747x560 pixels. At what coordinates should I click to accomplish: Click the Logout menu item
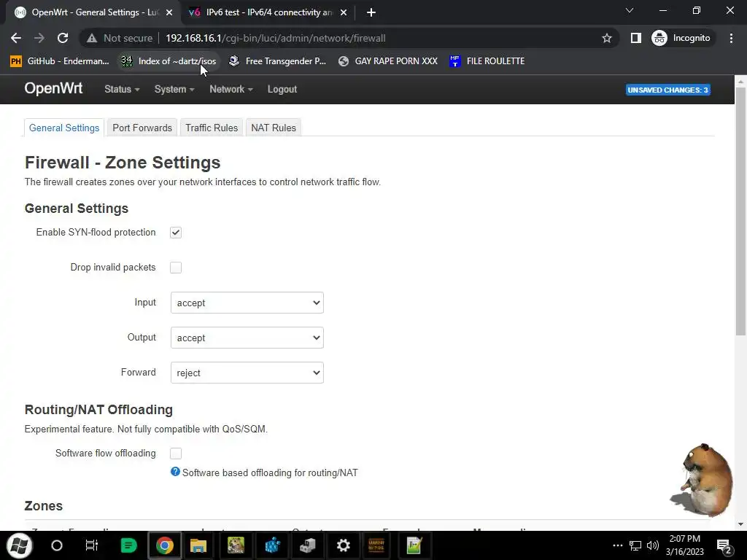(282, 89)
